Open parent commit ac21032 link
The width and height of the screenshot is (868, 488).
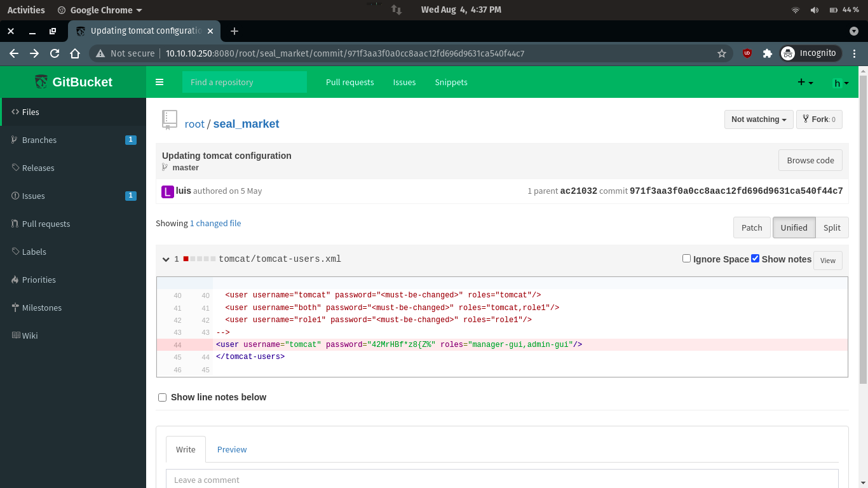tap(578, 191)
